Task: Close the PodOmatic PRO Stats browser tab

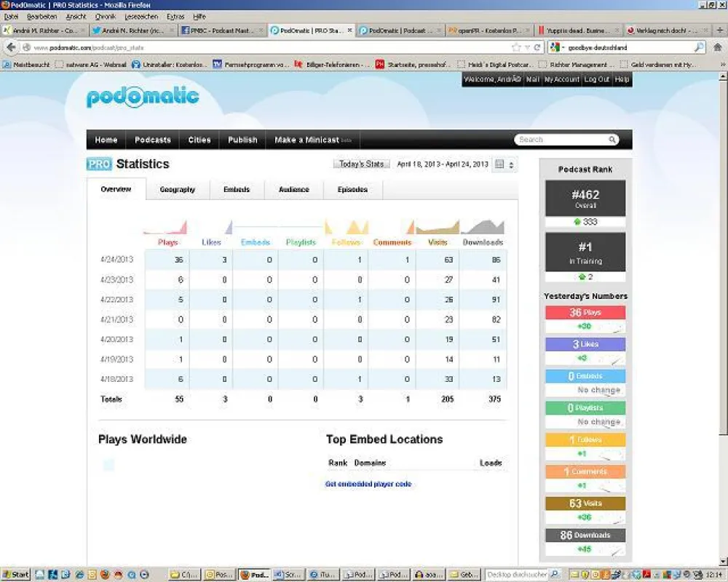Action: [x=349, y=30]
